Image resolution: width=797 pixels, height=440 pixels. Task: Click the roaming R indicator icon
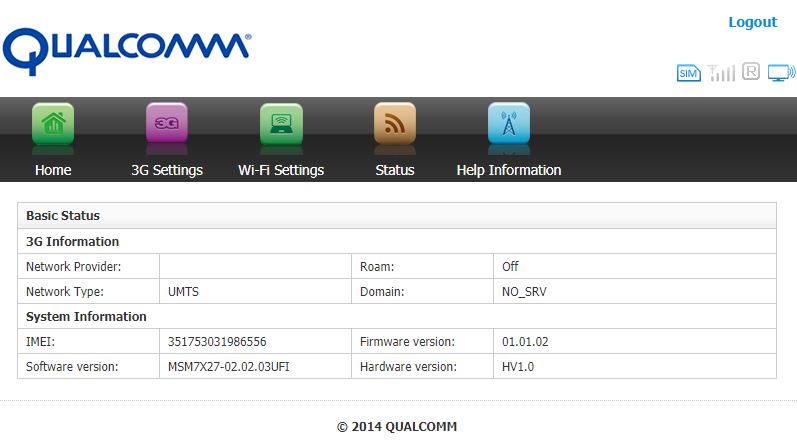(x=751, y=72)
